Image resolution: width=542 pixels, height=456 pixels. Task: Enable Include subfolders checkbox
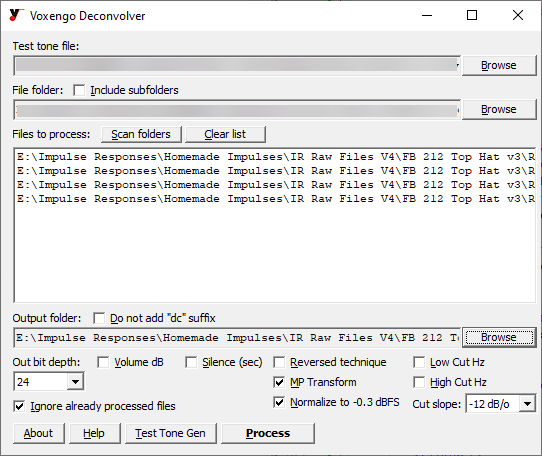pyautogui.click(x=79, y=90)
